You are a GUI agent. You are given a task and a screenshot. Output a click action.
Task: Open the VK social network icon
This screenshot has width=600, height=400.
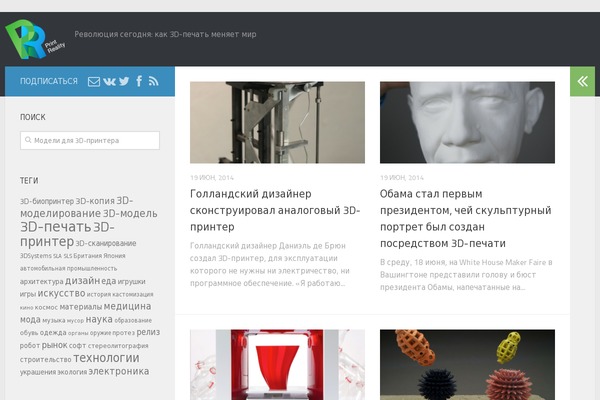click(x=109, y=82)
